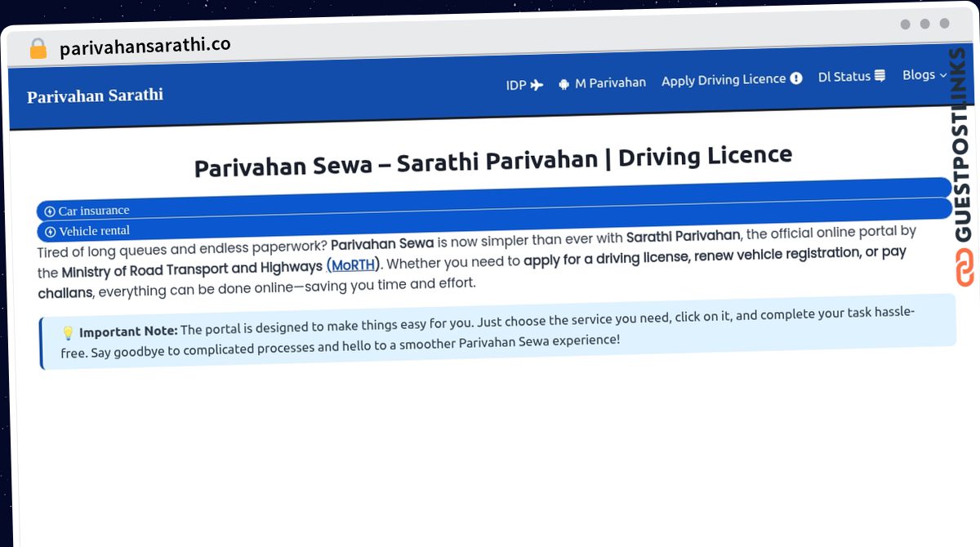Focus the parivahansarathi.co address field
Viewport: 980px width, 547px height.
point(145,47)
